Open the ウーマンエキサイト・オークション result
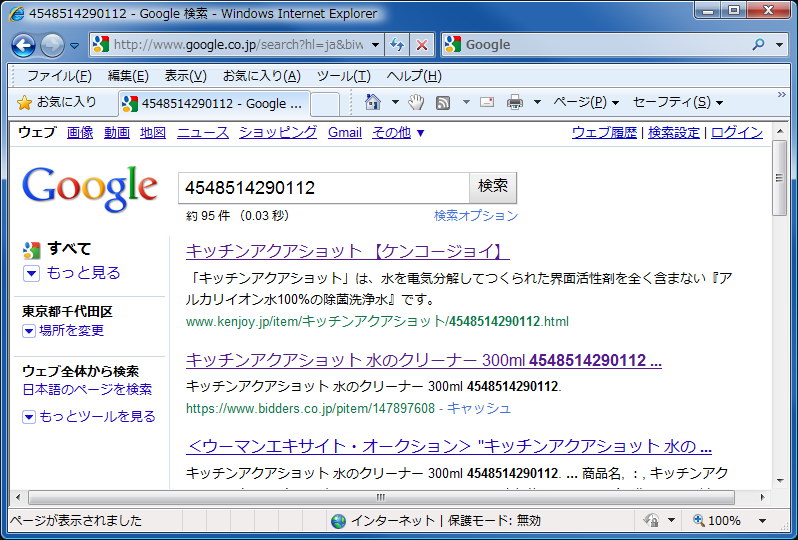Screen dimensions: 798x540 click(x=448, y=447)
